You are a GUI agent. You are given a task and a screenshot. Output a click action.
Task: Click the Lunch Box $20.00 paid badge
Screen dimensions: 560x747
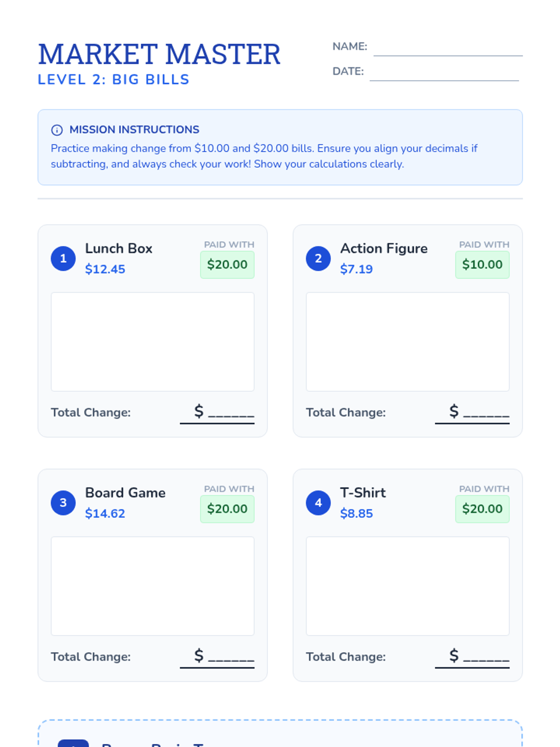(x=227, y=265)
